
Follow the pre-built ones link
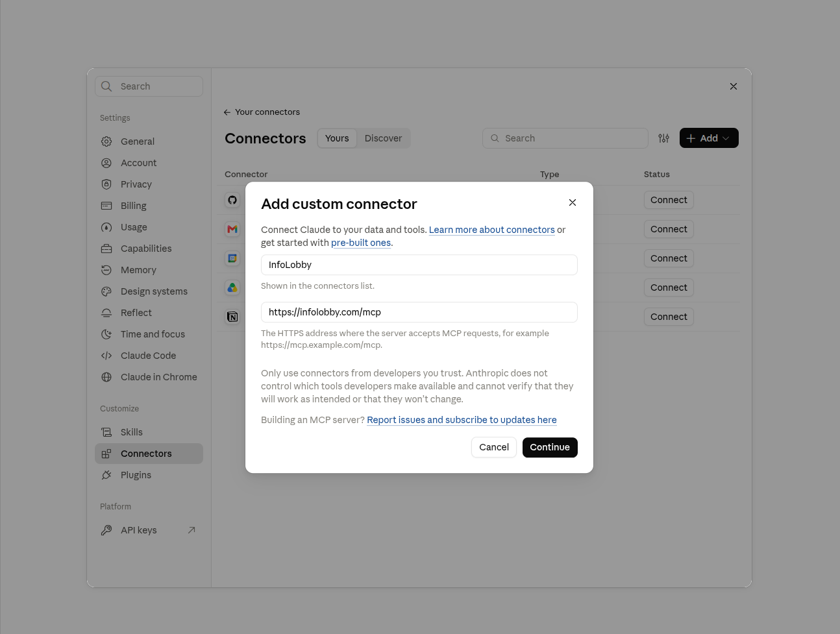[x=361, y=243]
